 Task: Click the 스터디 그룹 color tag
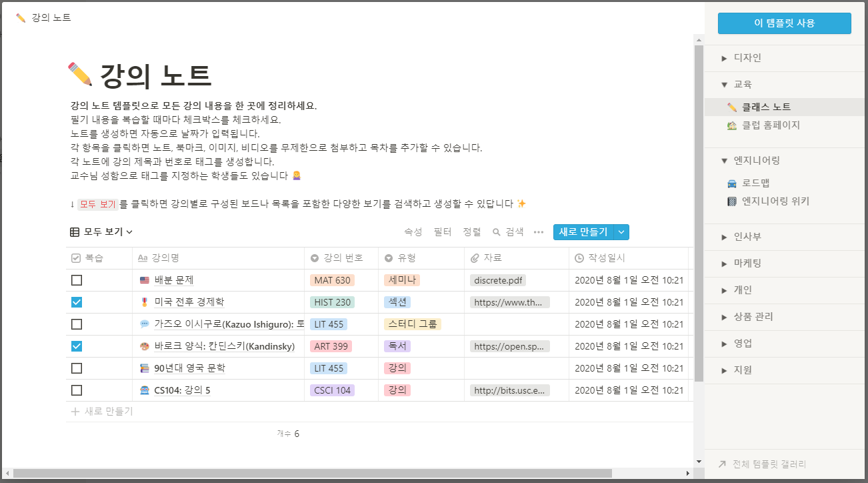point(413,324)
